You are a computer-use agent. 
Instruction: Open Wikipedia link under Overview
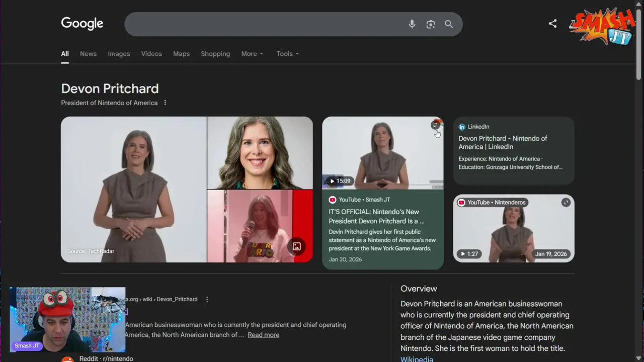417,358
